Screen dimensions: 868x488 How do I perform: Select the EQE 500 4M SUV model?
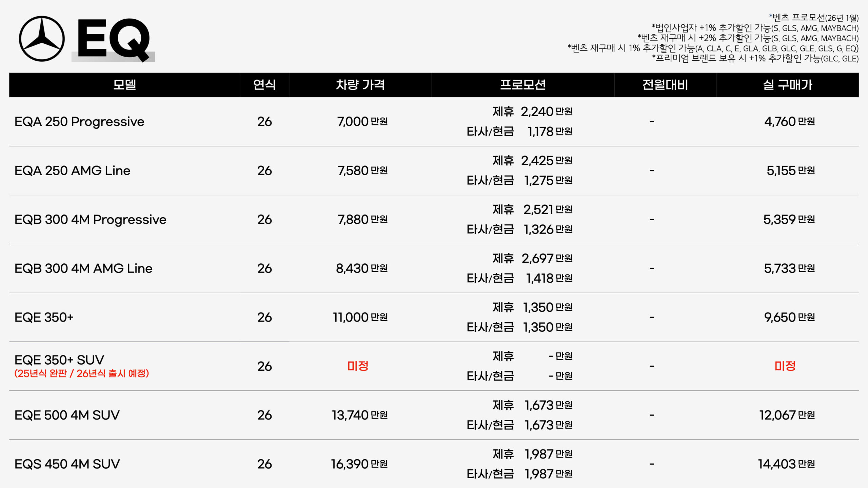[67, 415]
